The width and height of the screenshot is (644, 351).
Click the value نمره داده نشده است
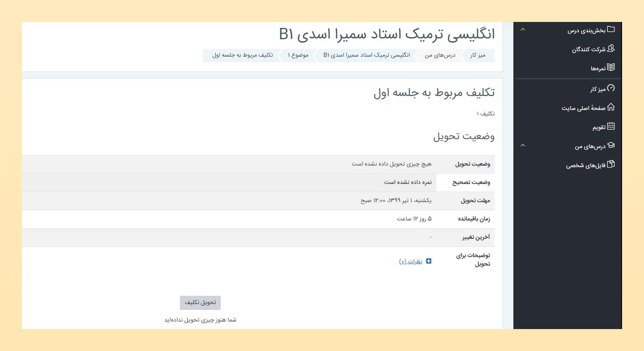[408, 182]
